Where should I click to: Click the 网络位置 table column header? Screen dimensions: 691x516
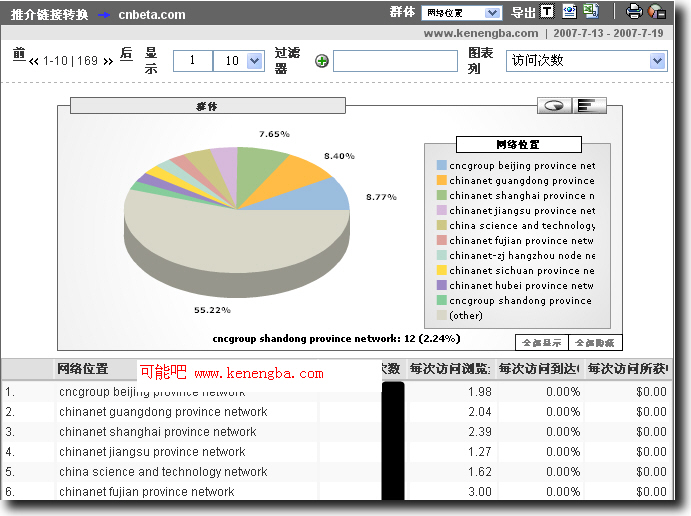(x=83, y=369)
